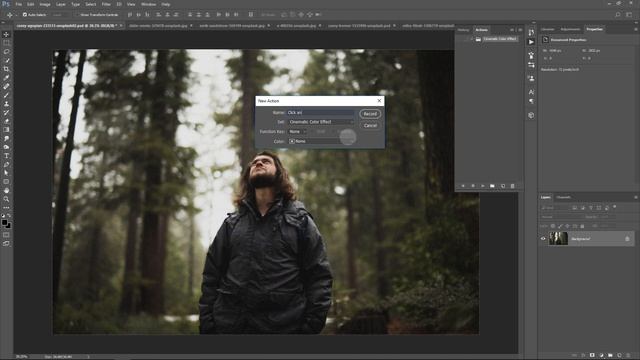
Task: Select the History Brush tool
Action: [x=6, y=113]
